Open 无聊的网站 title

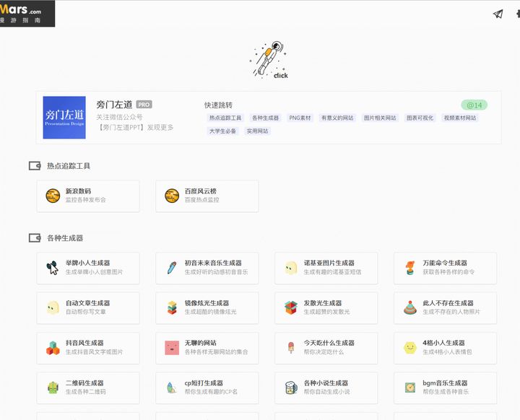[200, 343]
